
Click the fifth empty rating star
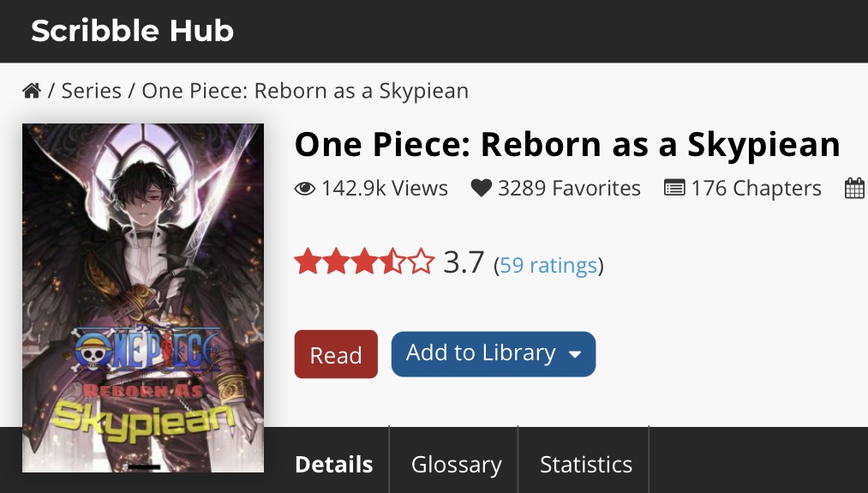click(x=422, y=262)
